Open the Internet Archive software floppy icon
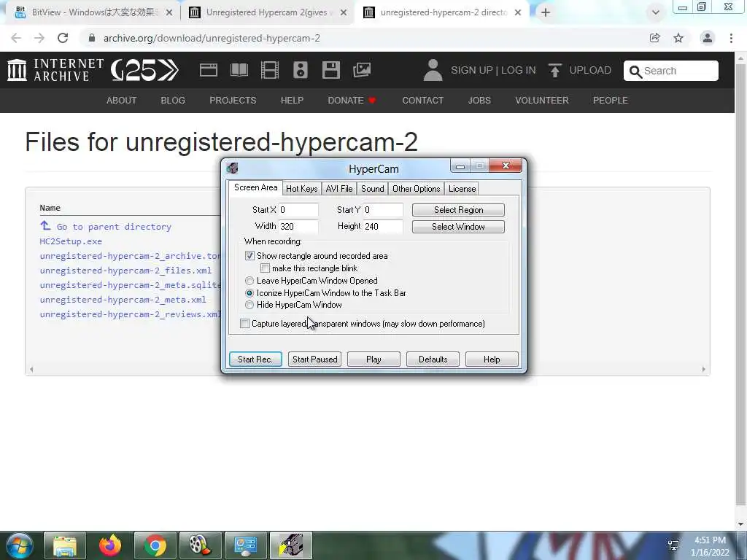This screenshot has height=560, width=747. click(330, 70)
